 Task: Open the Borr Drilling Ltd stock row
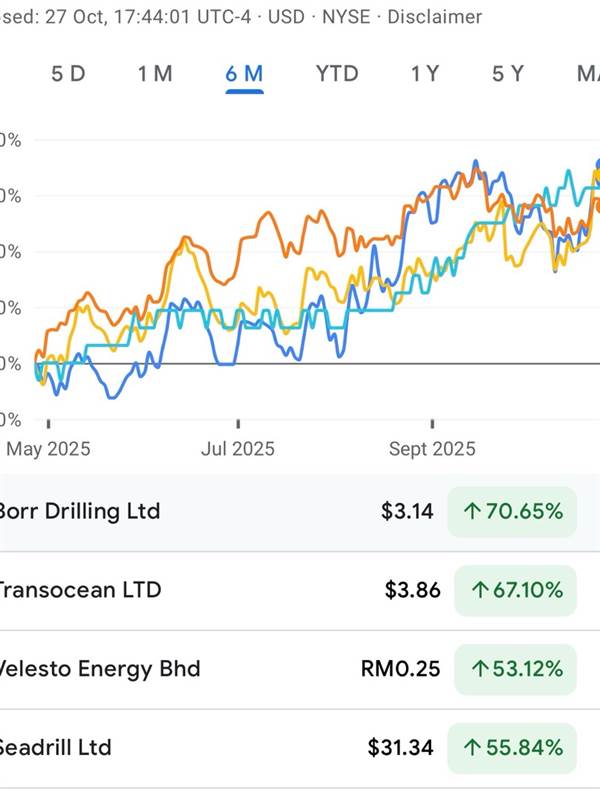tap(80, 511)
